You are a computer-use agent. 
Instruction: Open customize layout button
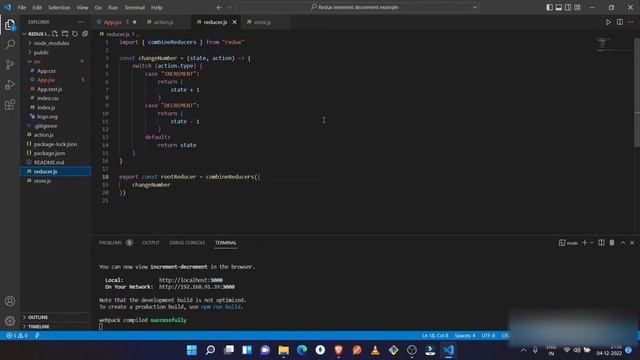click(x=577, y=7)
